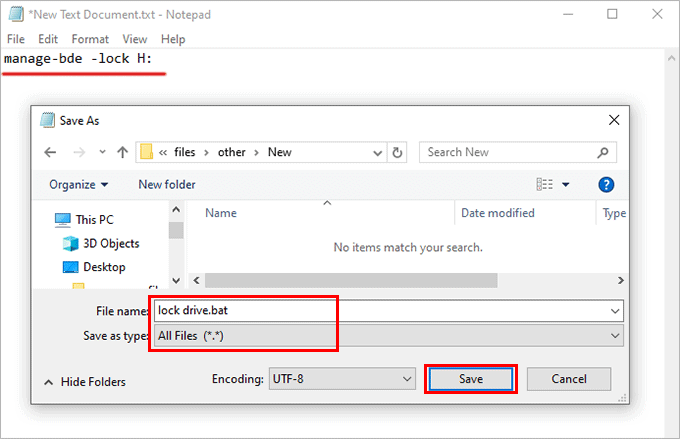Maximize the Notepad window
The image size is (680, 439).
coord(612,14)
